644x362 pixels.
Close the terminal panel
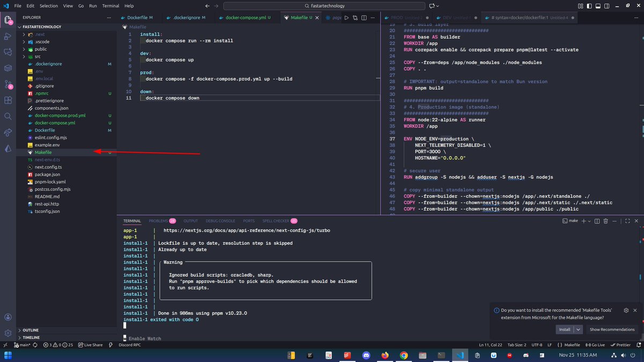(x=635, y=220)
